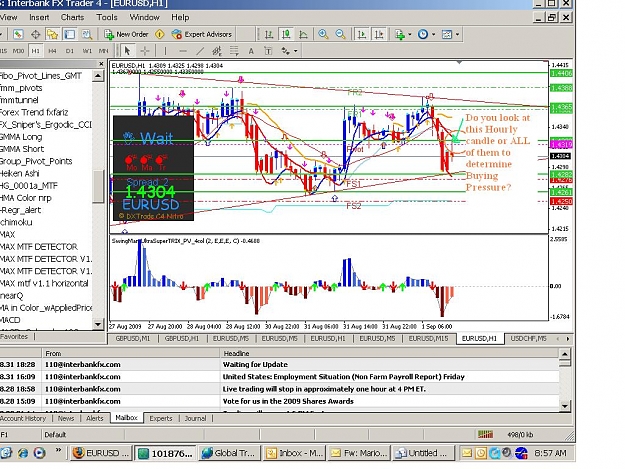The image size is (625, 469).
Task: Open the Strategy Tester magnifier icon
Action: click(x=87, y=35)
